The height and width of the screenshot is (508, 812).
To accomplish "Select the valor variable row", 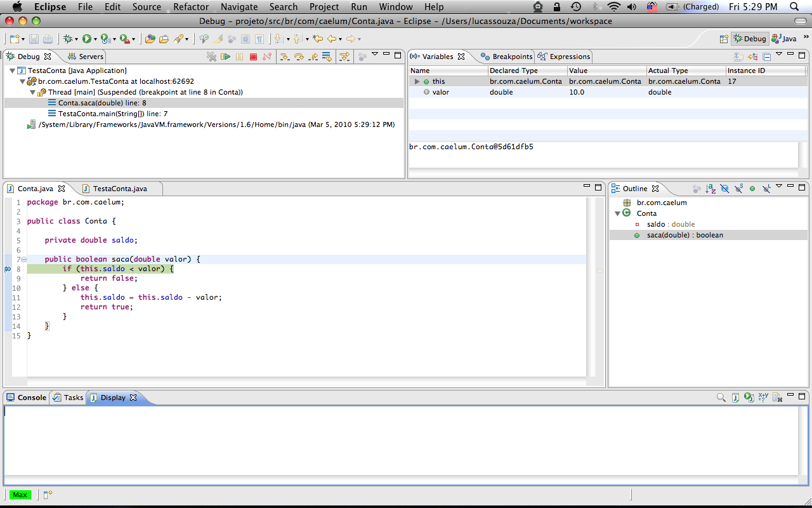I will [608, 92].
